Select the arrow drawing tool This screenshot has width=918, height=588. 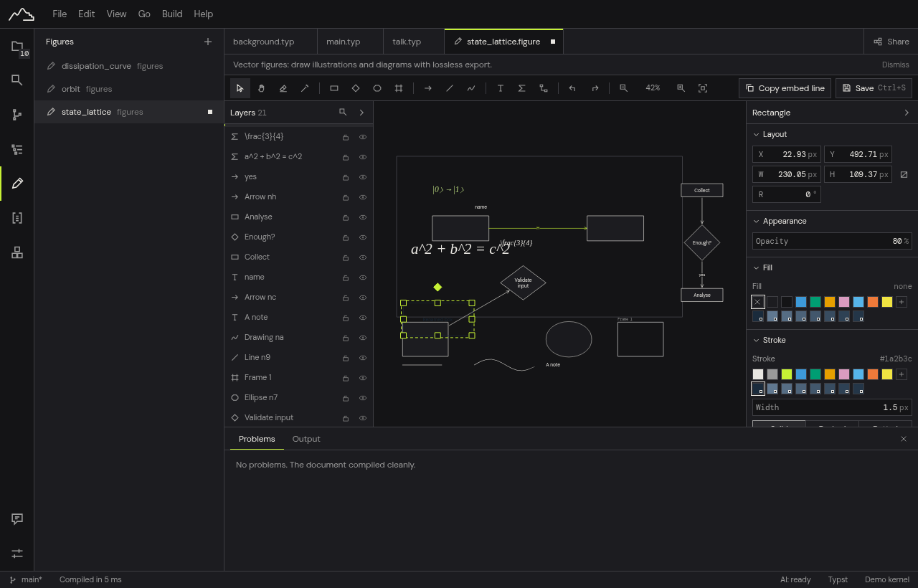tap(427, 88)
